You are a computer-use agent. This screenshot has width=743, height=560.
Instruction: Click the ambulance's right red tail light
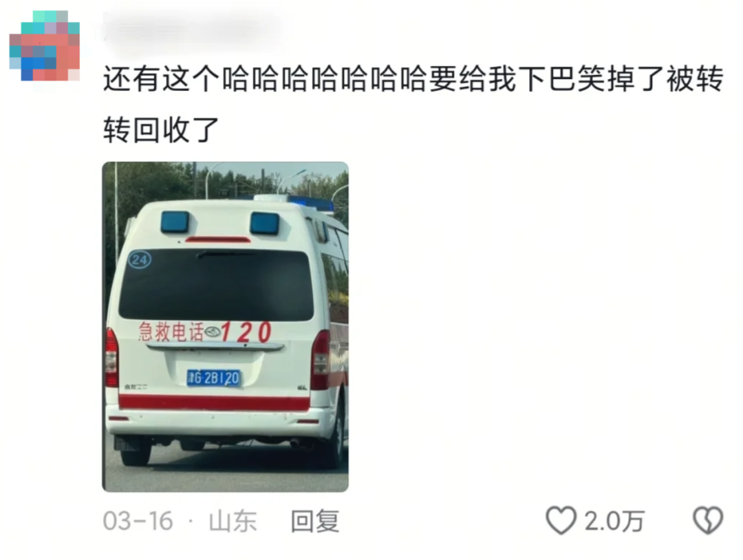[321, 360]
